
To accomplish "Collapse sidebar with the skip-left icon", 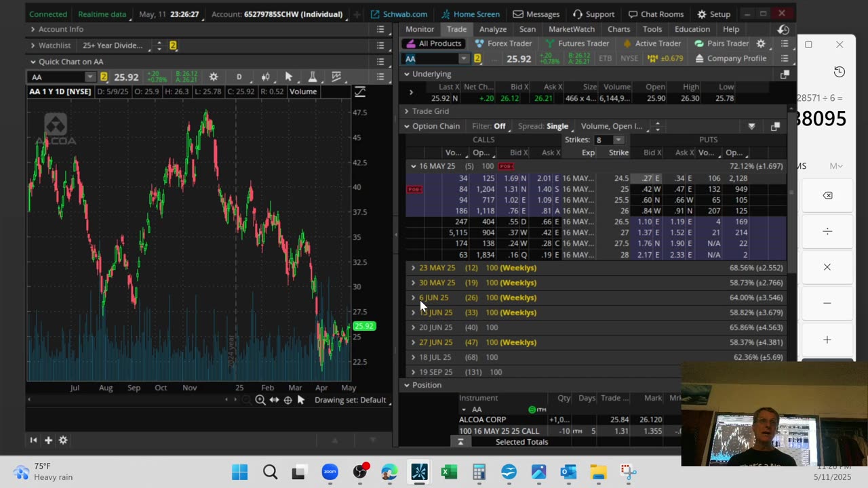I will (33, 440).
